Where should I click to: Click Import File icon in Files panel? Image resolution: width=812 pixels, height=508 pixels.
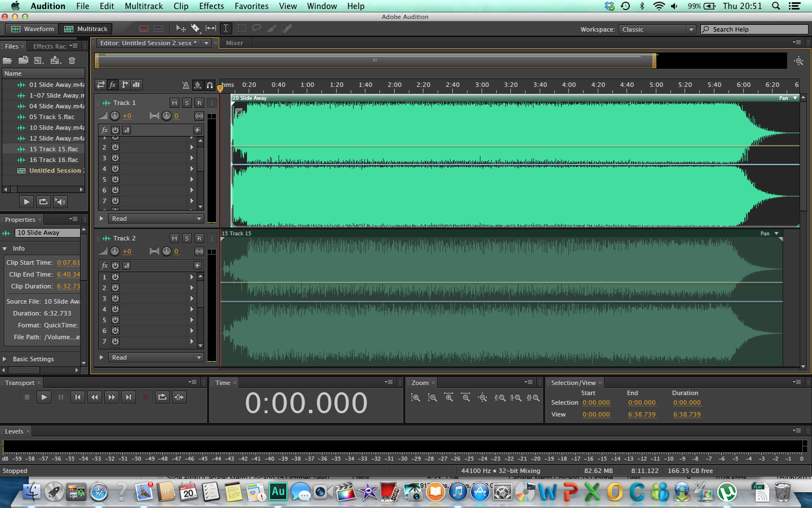point(24,60)
